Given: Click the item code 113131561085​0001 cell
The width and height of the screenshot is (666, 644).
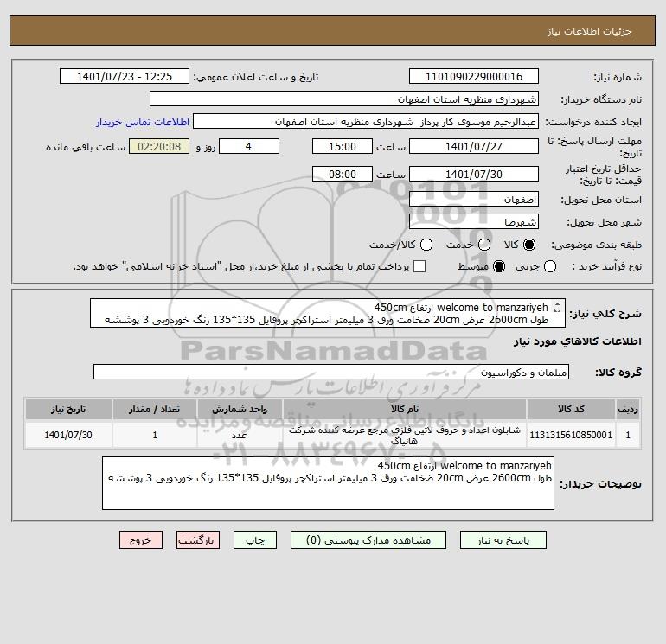Looking at the screenshot, I should point(571,435).
